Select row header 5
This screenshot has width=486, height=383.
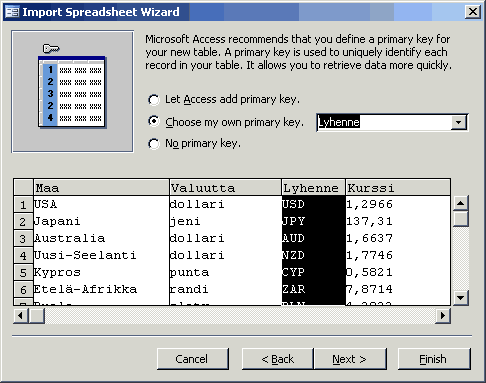point(23,272)
